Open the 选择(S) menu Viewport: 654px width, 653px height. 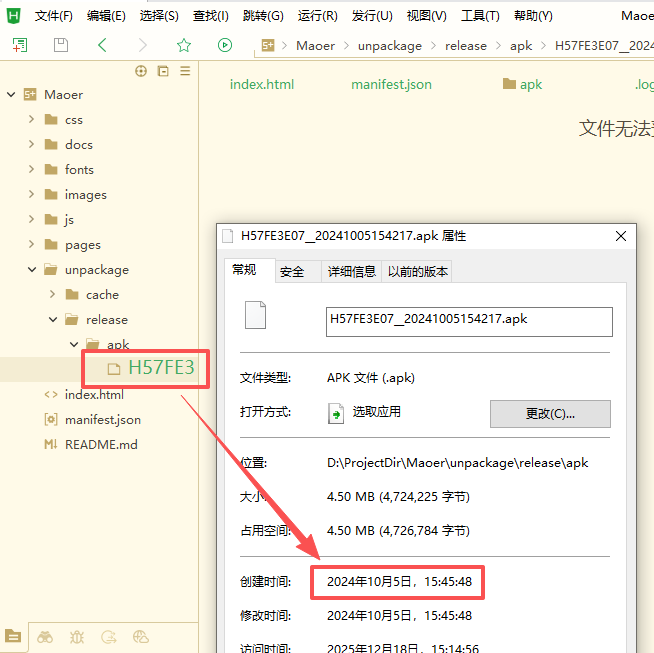(159, 16)
